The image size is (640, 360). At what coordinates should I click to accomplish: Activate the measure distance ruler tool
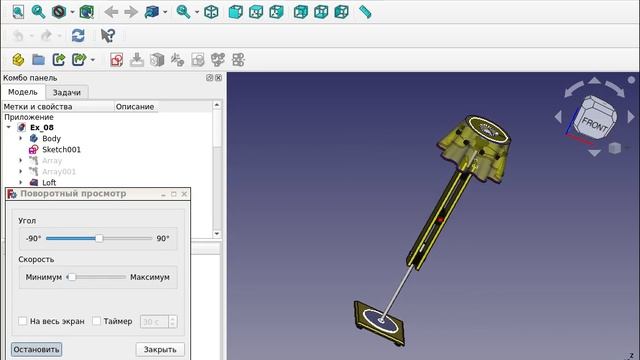click(365, 12)
